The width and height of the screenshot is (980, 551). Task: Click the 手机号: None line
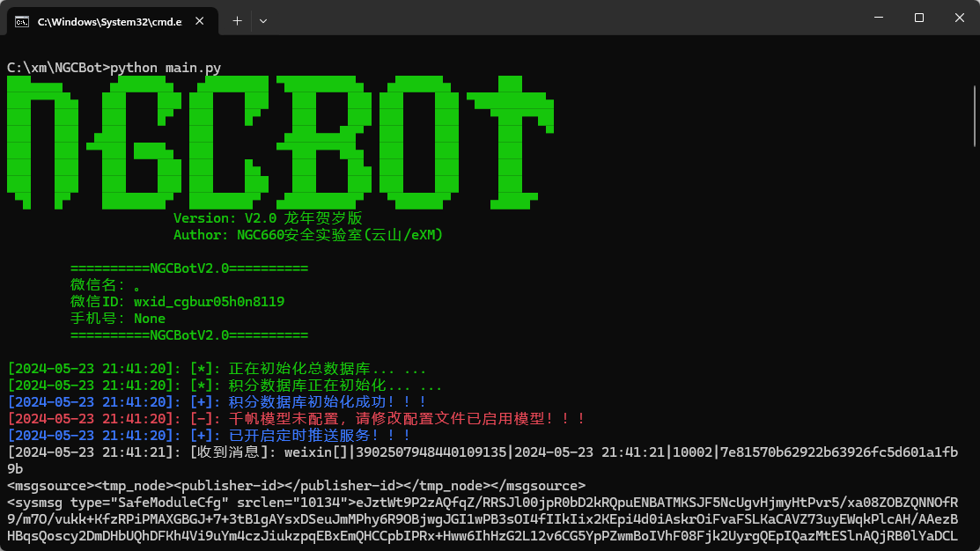pos(118,319)
